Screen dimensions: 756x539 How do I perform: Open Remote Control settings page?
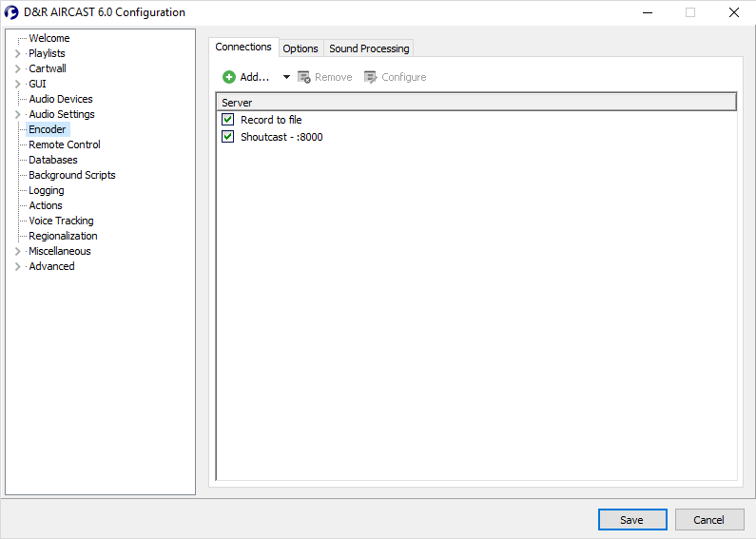pos(65,144)
